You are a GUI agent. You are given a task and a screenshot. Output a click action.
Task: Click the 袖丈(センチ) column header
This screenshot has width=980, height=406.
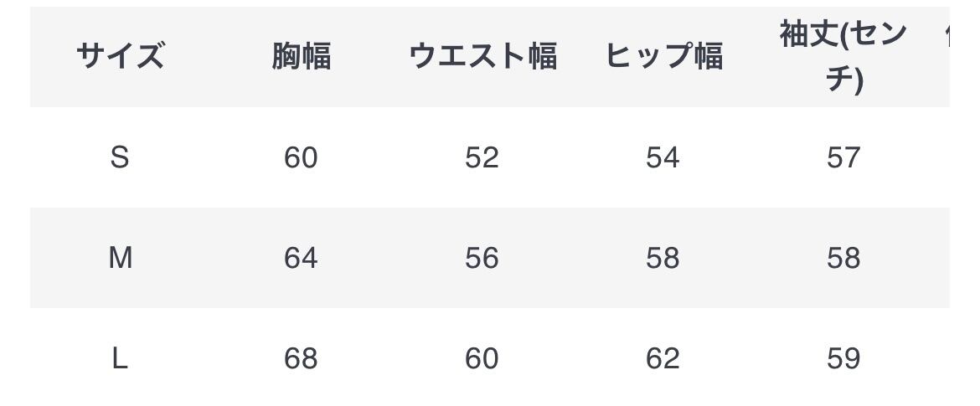coord(843,57)
